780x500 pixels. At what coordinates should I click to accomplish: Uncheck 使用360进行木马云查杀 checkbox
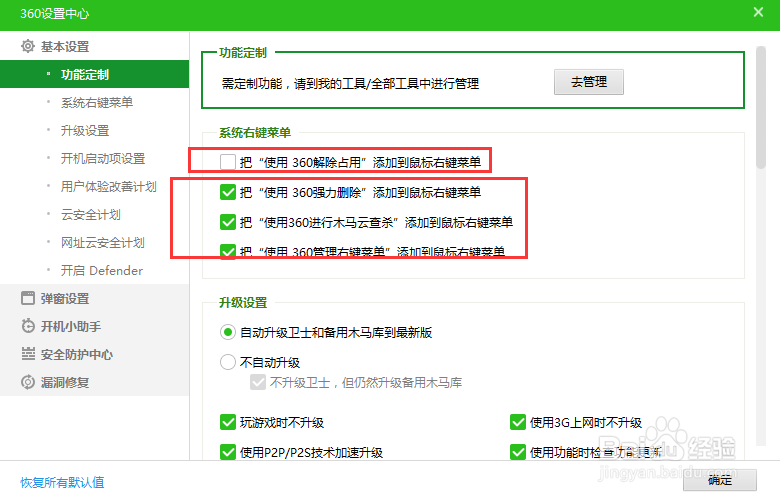point(228,222)
